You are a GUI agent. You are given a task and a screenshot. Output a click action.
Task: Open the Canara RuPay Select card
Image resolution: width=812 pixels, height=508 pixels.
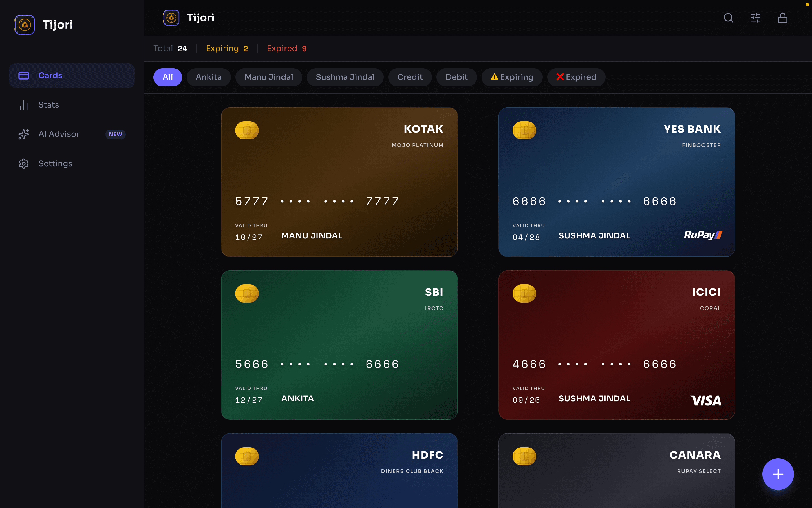point(617,471)
